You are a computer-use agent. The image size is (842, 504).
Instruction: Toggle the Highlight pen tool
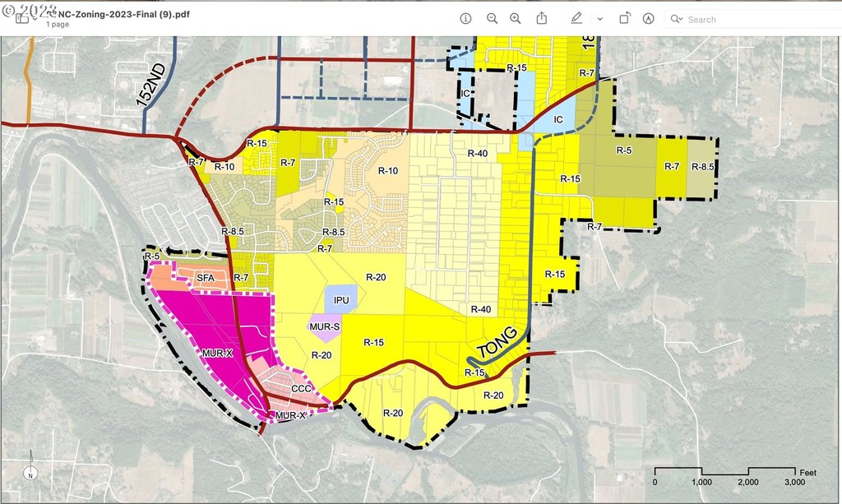click(x=576, y=18)
